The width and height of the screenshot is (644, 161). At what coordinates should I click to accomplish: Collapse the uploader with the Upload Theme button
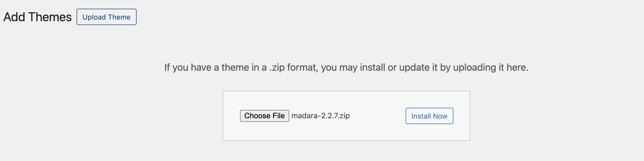pyautogui.click(x=106, y=17)
